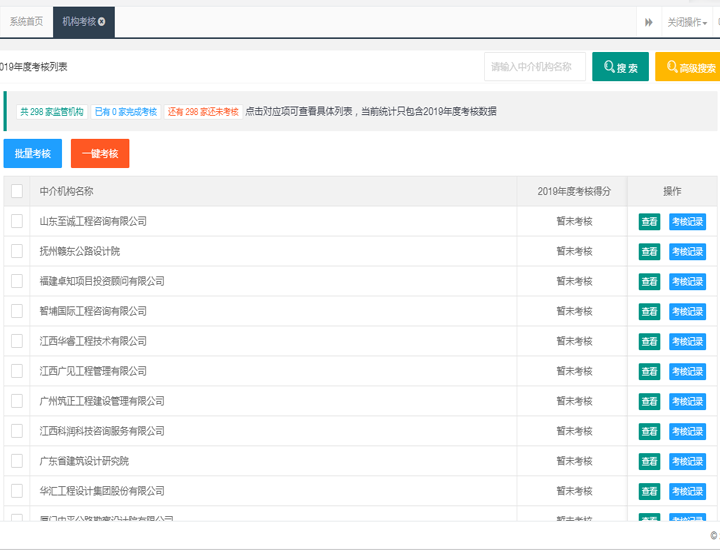This screenshot has width=720, height=550.
Task: Click 查看 for 抚州赣东公路设计院
Action: pos(649,252)
